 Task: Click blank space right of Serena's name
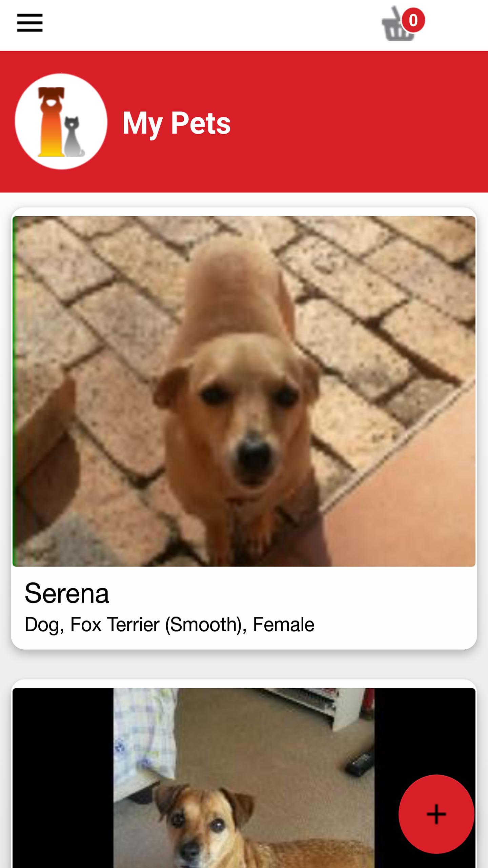[x=291, y=593]
